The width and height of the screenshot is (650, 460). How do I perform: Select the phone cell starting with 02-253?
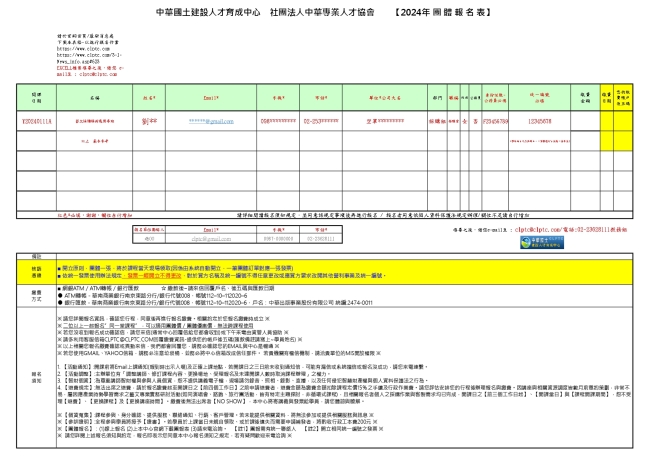(x=321, y=121)
